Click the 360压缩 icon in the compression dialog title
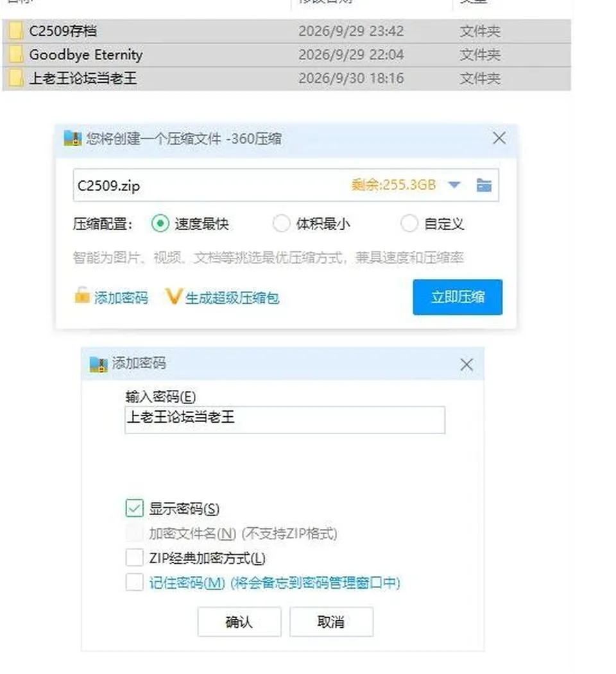 click(73, 139)
